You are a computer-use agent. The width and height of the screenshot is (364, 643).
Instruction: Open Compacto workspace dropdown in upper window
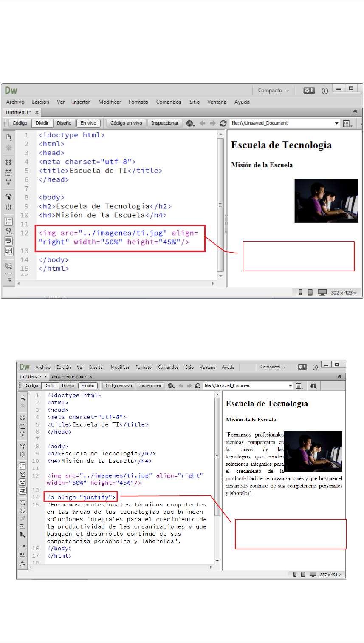pyautogui.click(x=274, y=91)
